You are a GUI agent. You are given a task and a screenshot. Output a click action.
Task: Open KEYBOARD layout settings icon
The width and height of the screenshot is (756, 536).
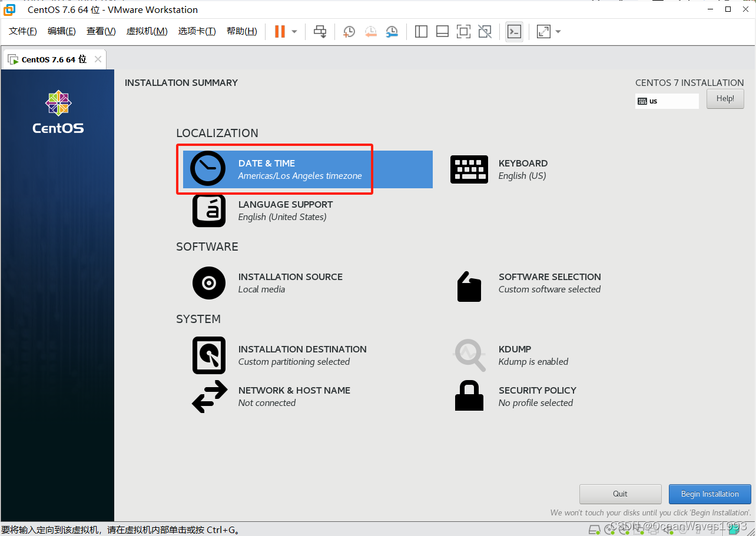click(x=469, y=169)
